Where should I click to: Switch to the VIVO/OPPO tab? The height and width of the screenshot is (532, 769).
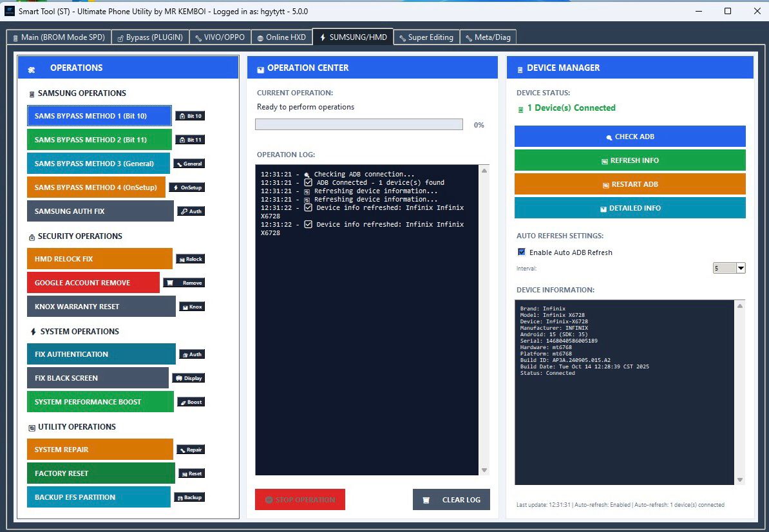pyautogui.click(x=220, y=37)
